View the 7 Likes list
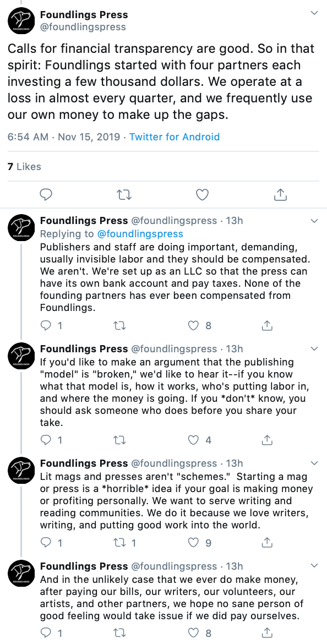 [24, 166]
